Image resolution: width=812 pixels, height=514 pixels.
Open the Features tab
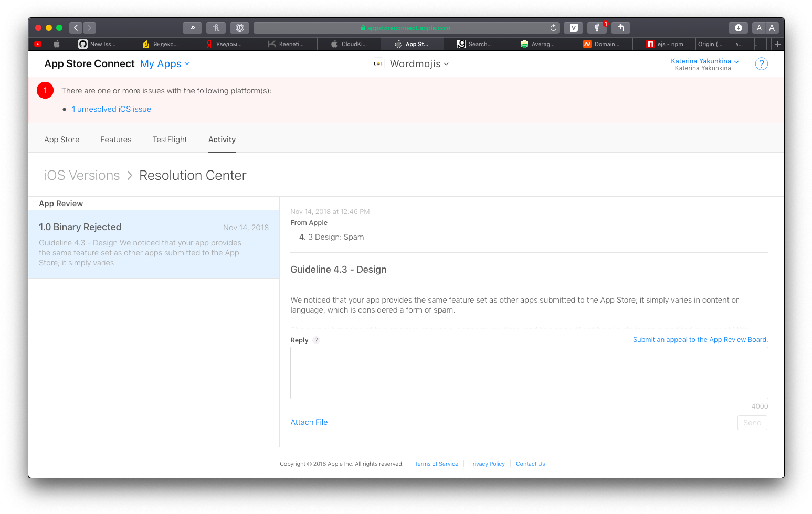coord(116,140)
